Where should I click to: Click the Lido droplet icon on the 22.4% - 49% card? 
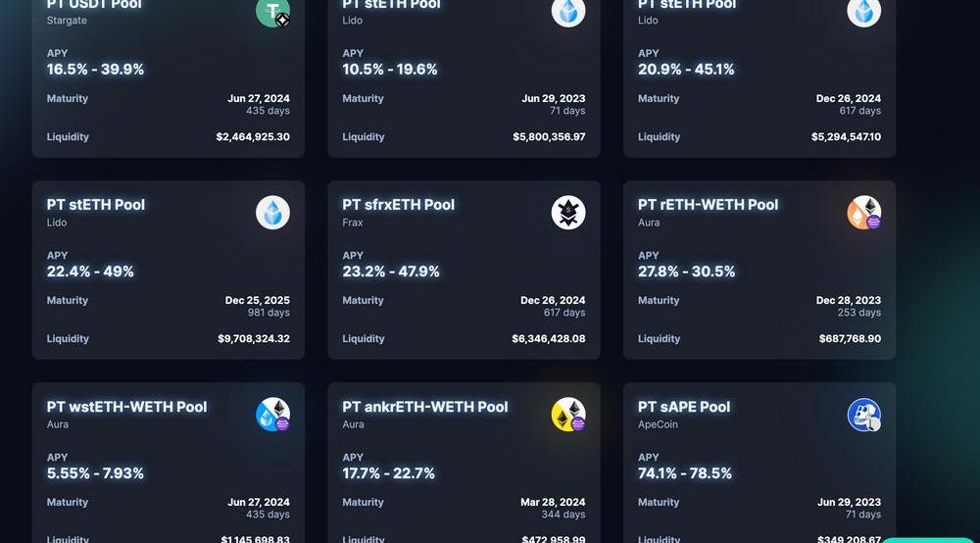[x=273, y=213]
